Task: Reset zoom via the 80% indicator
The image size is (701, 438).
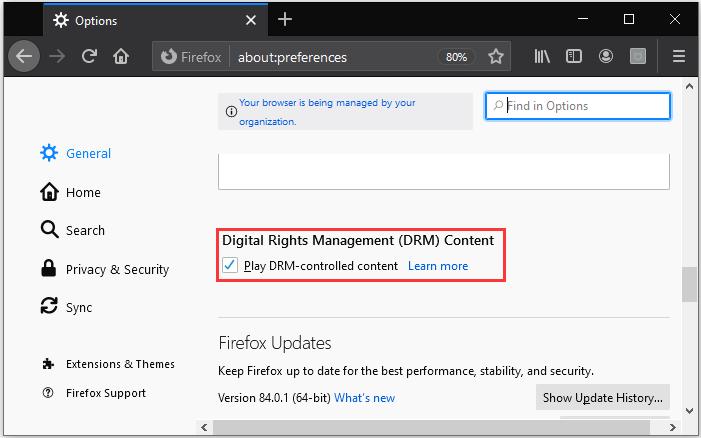Action: click(456, 57)
